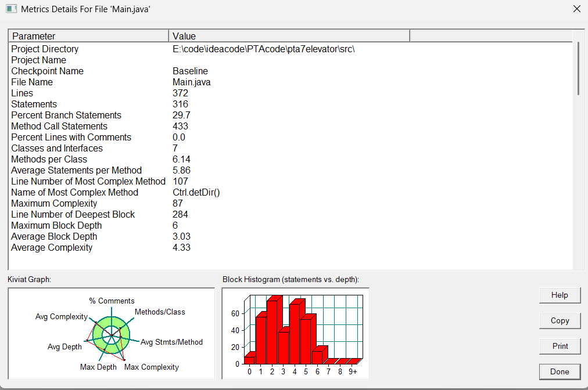Click the Avg Depth label in Kiviat graph
588x390 pixels.
[64, 347]
